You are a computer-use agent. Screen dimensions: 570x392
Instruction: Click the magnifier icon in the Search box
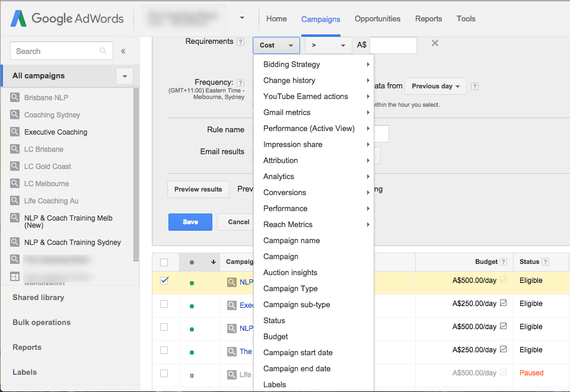coord(103,51)
